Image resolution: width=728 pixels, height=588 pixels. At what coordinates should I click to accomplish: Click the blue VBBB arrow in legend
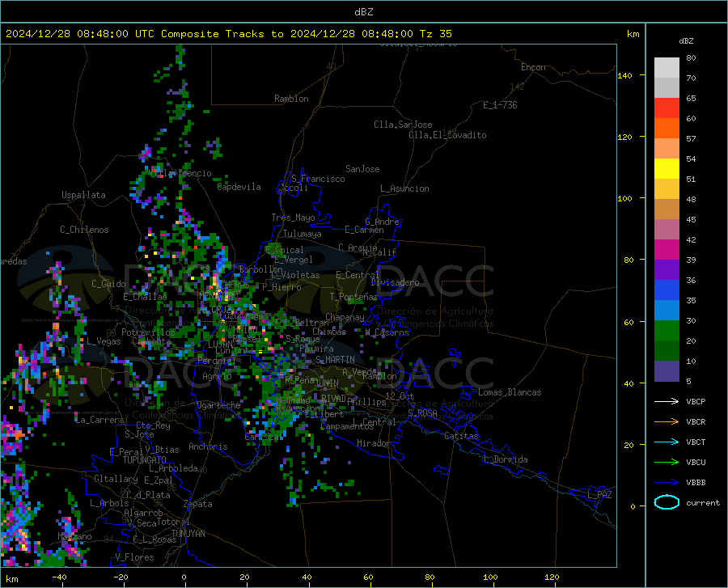point(667,483)
